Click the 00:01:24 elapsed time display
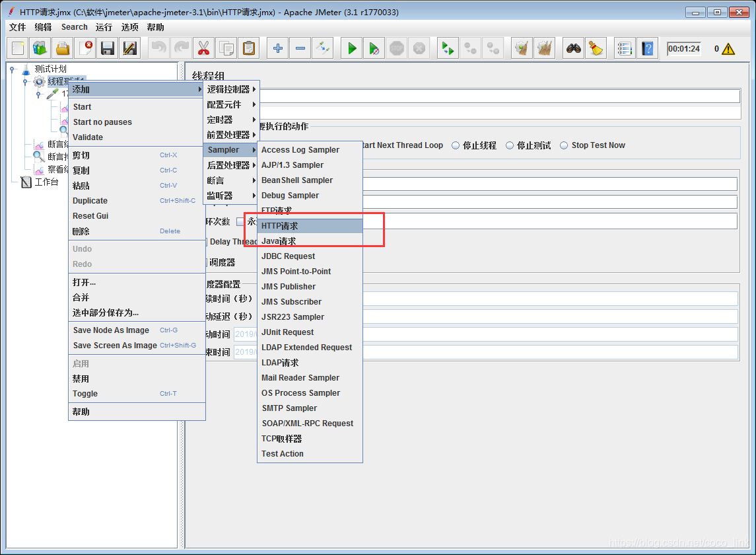 683,49
